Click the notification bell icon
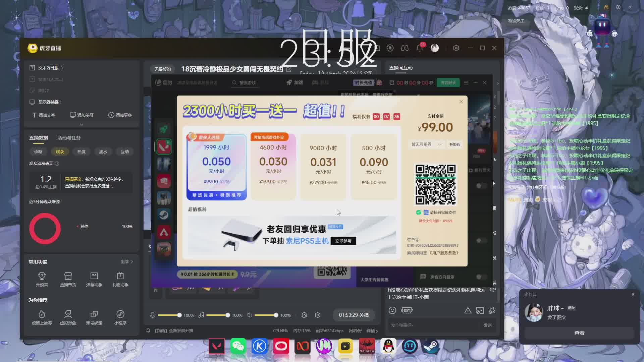 pyautogui.click(x=419, y=48)
